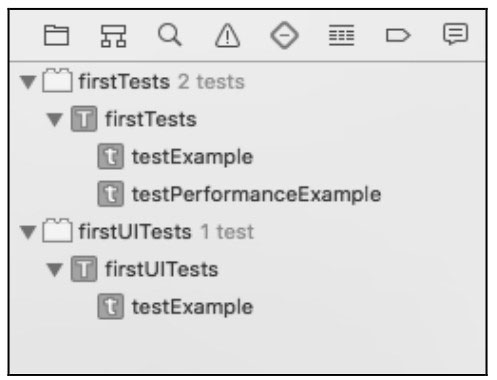Open the Test navigator diamond icon
This screenshot has width=497, height=380.
click(284, 35)
